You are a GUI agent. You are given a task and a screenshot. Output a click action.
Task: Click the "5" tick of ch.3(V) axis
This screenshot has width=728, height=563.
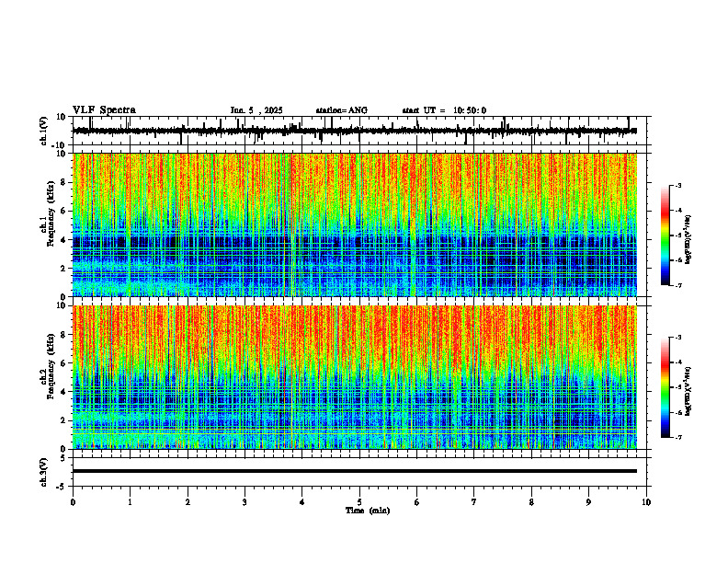point(63,458)
